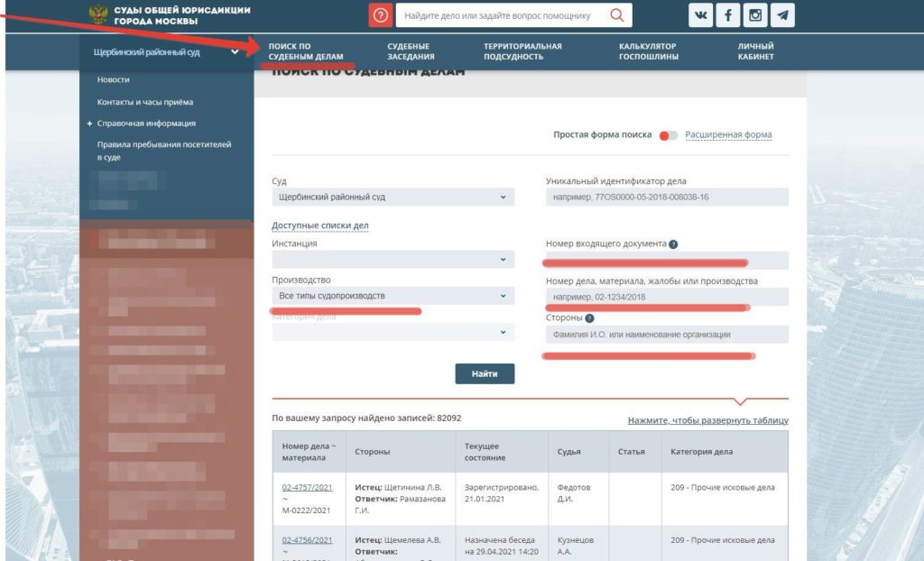Open the Telegram channel icon

782,15
